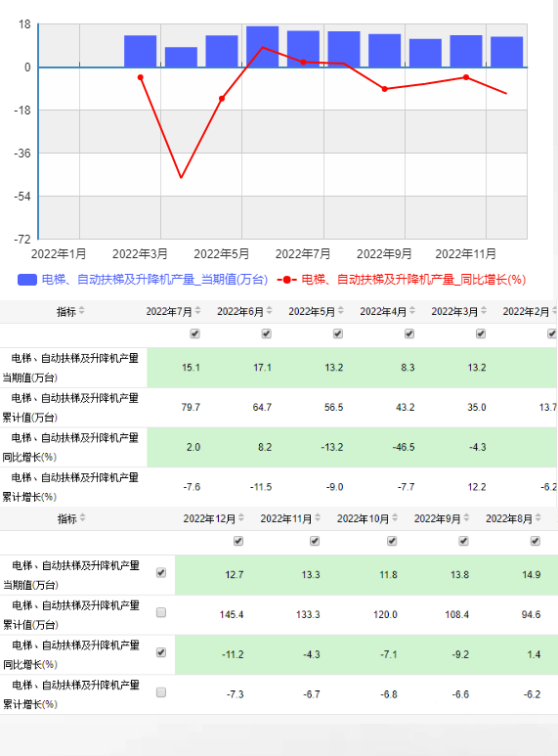Click sort arrows next to 2022年6月
This screenshot has height=756, width=558.
(269, 311)
